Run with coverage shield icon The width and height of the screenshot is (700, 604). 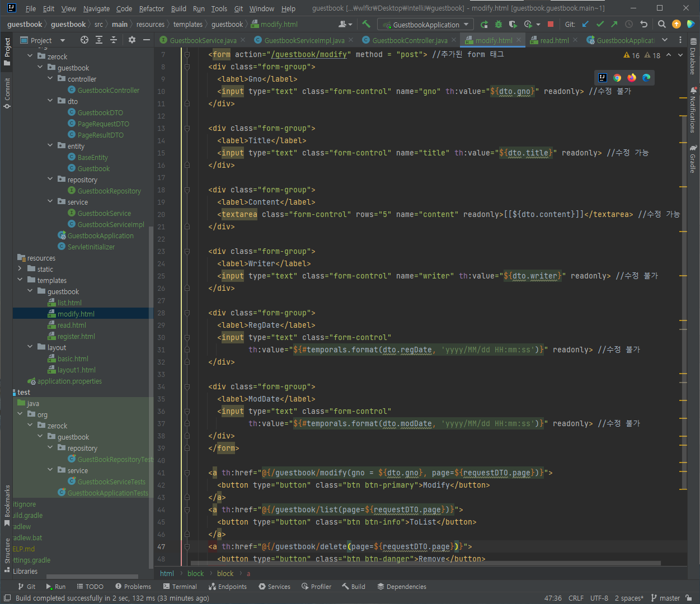pyautogui.click(x=513, y=24)
